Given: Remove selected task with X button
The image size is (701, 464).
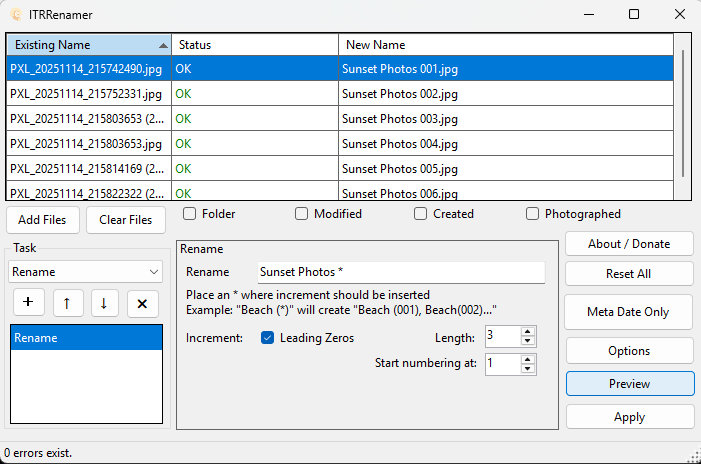Looking at the screenshot, I should pyautogui.click(x=142, y=303).
